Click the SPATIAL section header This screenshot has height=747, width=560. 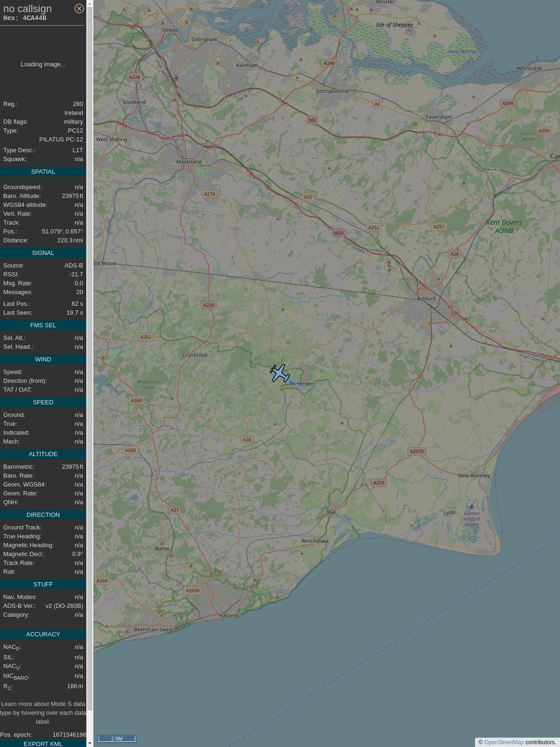[x=43, y=172]
